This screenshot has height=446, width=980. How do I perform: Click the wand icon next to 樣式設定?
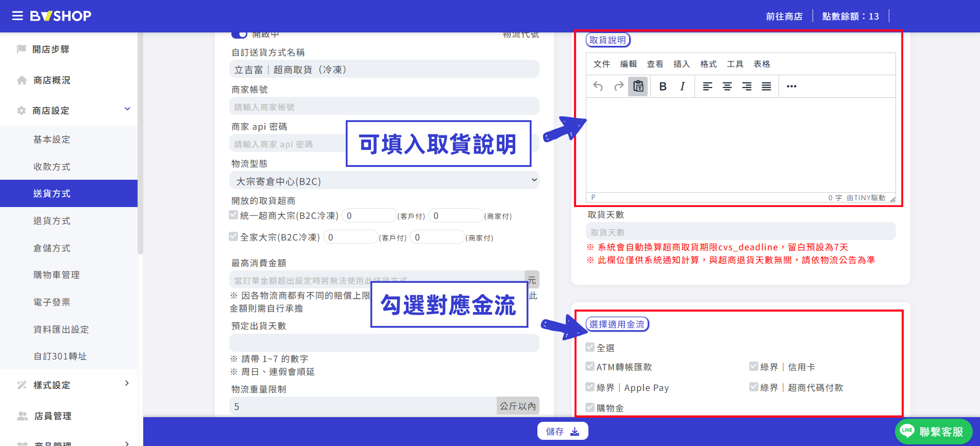click(22, 385)
